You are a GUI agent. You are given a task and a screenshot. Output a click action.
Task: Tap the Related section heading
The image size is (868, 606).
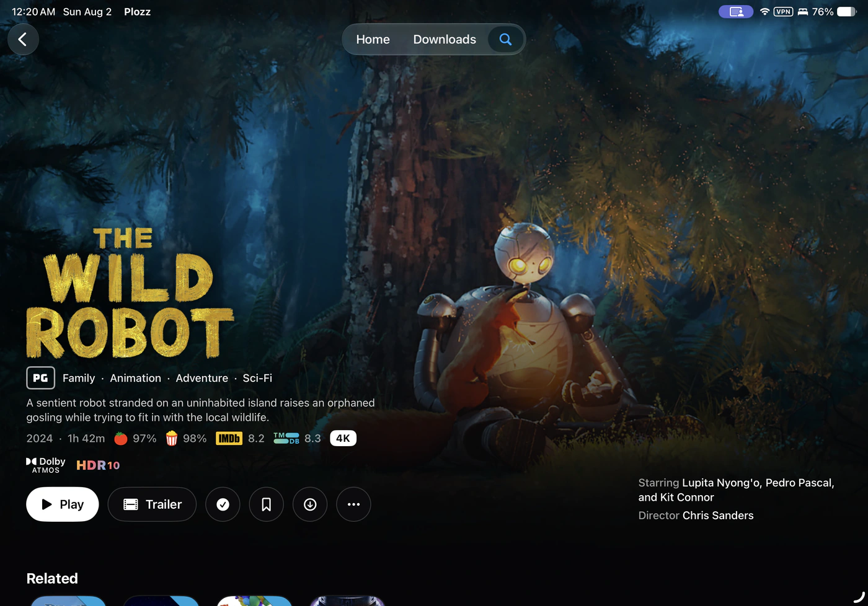(52, 579)
